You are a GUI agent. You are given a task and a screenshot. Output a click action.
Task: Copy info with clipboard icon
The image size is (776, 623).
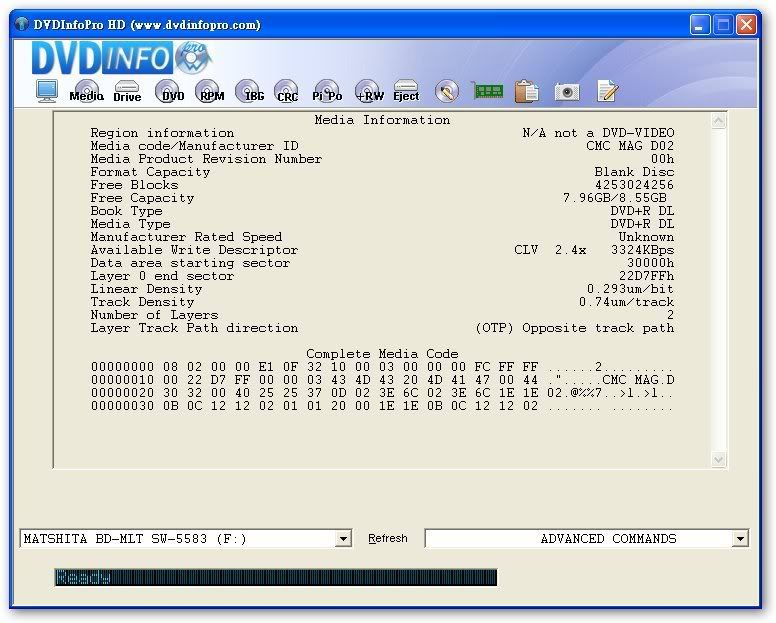point(527,92)
